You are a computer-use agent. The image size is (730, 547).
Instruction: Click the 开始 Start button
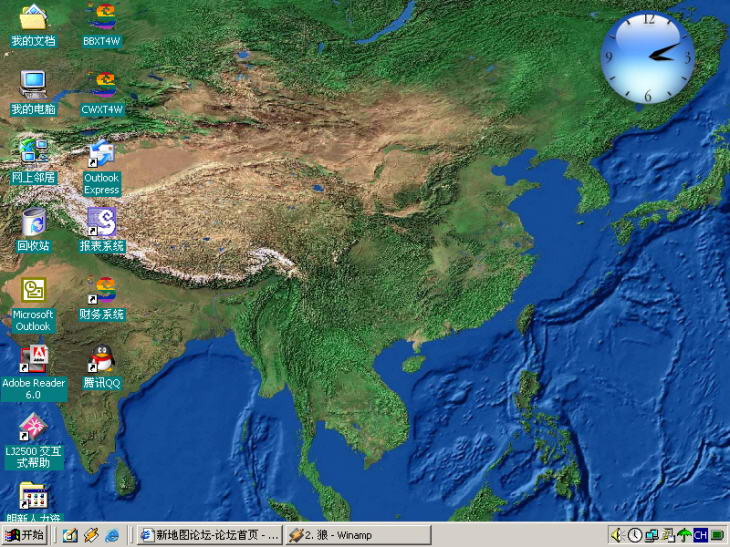click(x=27, y=535)
